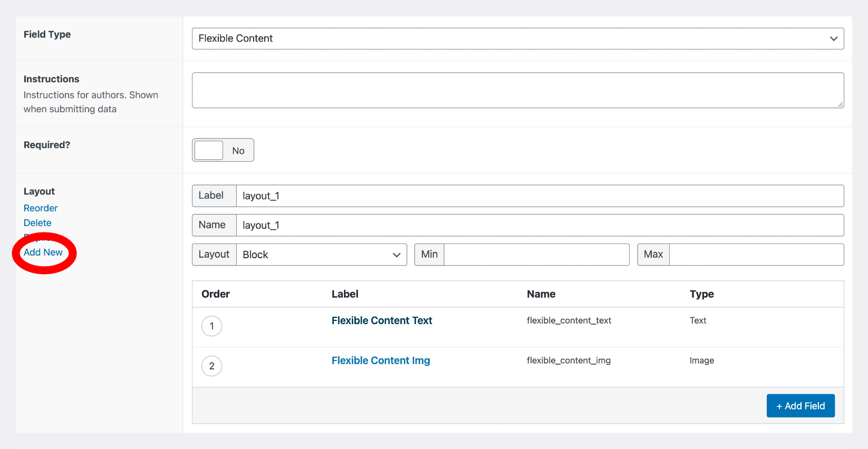Open the Flexible Content Text field
868x449 pixels.
[382, 320]
